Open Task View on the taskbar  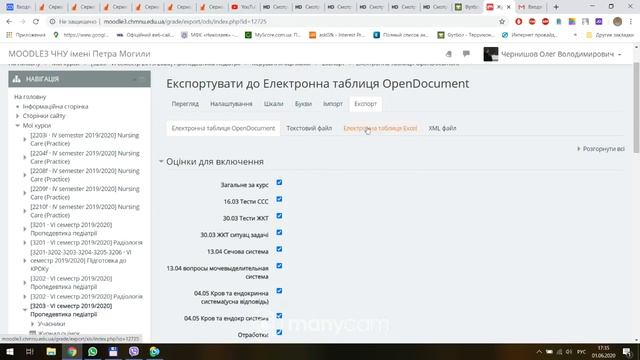click(30, 351)
